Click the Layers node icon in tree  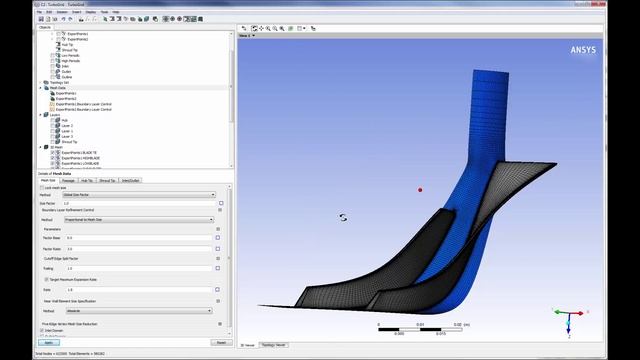pos(47,115)
